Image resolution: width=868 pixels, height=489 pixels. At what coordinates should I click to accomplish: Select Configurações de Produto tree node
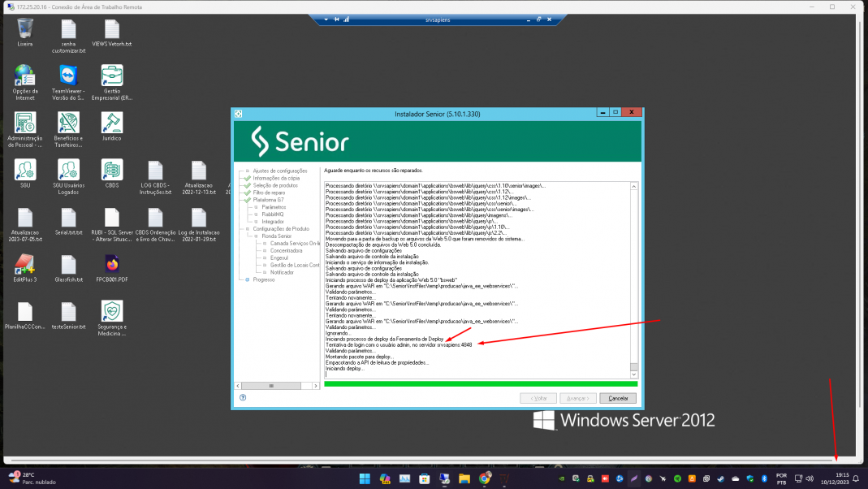(x=281, y=229)
